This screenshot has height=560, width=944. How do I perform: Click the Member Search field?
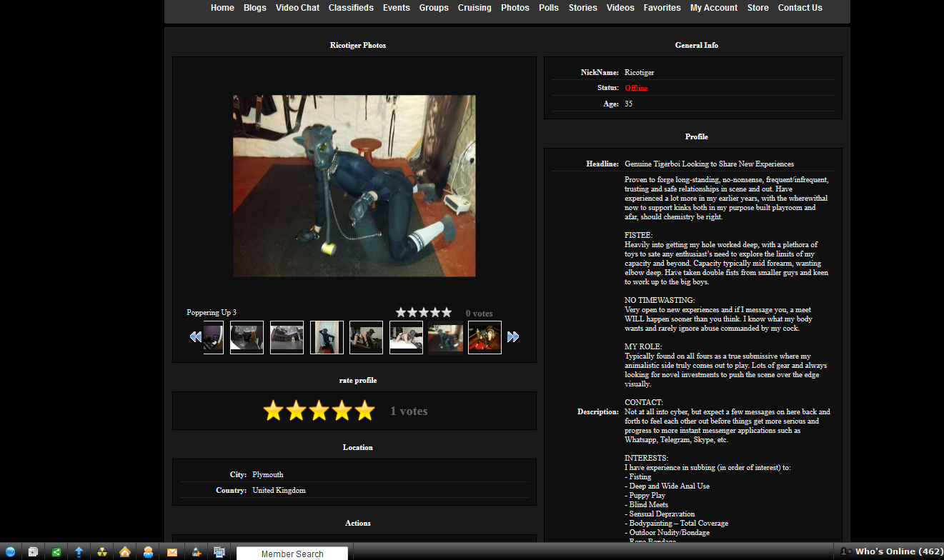pyautogui.click(x=292, y=554)
